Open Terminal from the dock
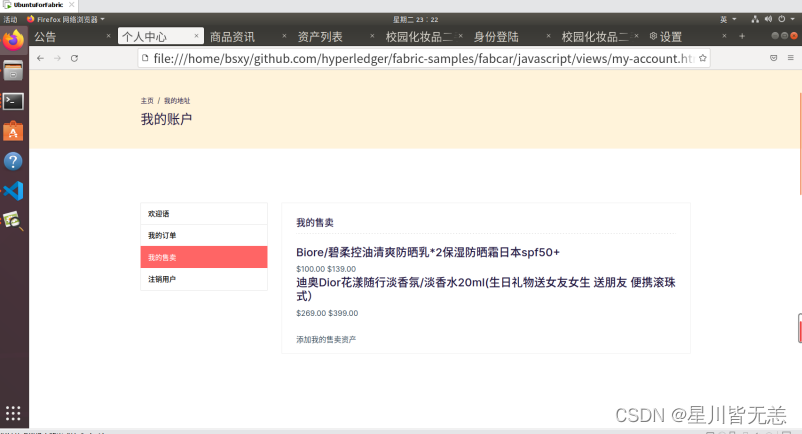802x434 pixels. (13, 101)
